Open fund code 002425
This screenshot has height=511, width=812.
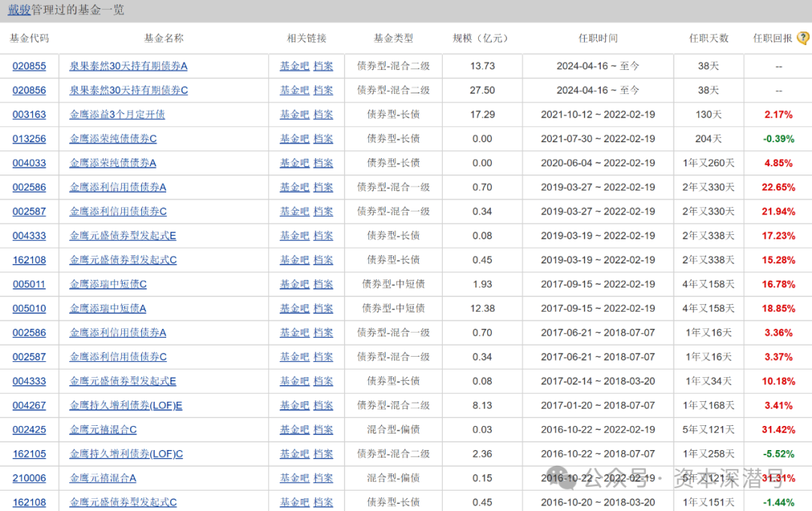[x=29, y=430]
